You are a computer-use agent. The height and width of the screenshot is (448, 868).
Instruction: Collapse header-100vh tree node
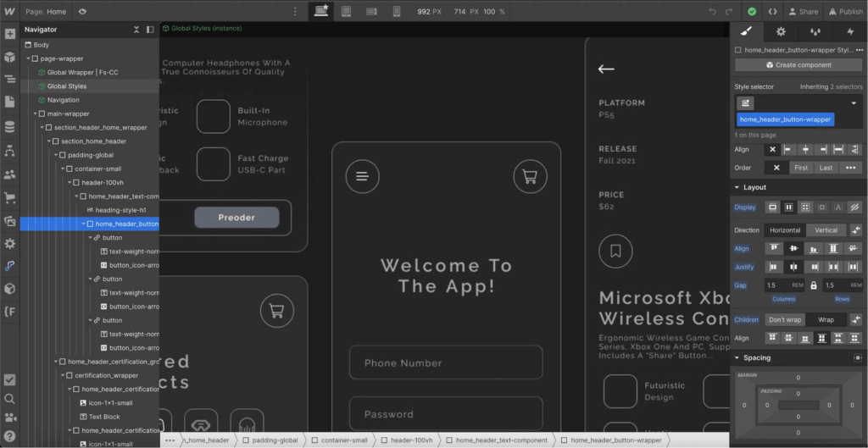point(70,183)
